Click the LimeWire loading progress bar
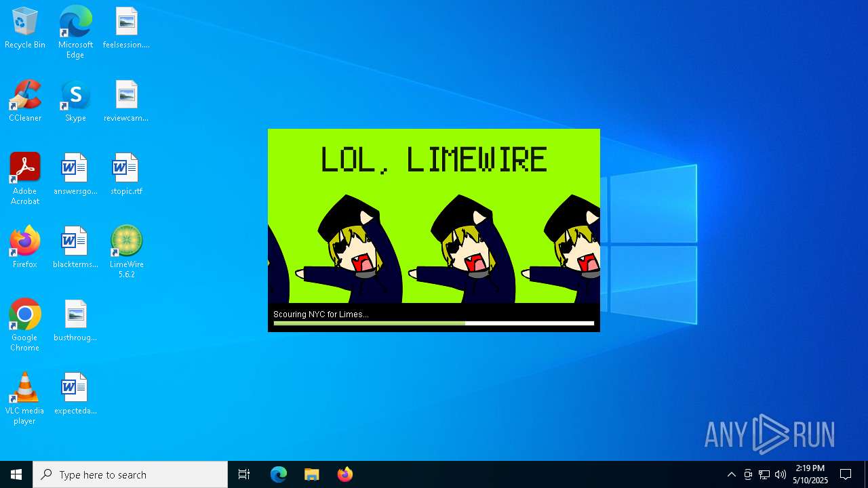The width and height of the screenshot is (868, 488). [434, 324]
